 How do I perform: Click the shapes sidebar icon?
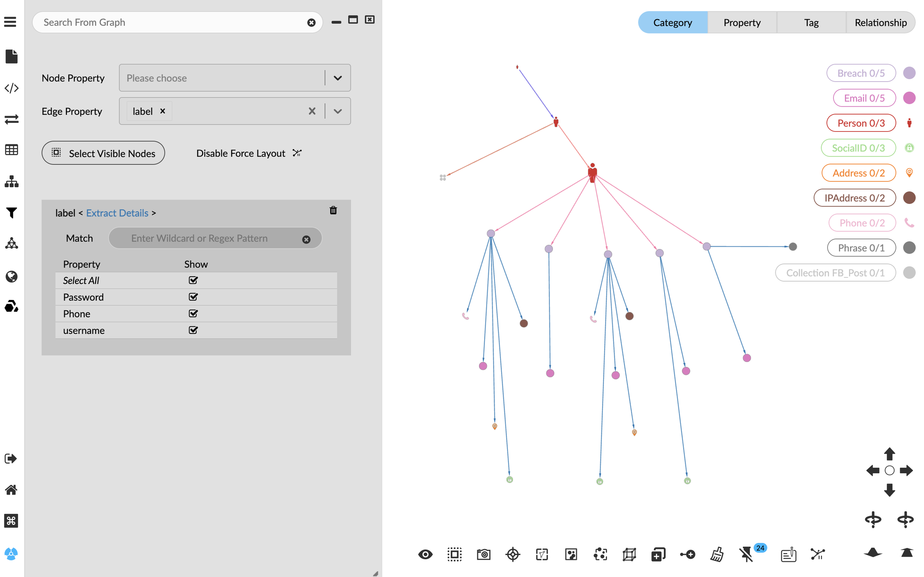click(11, 306)
